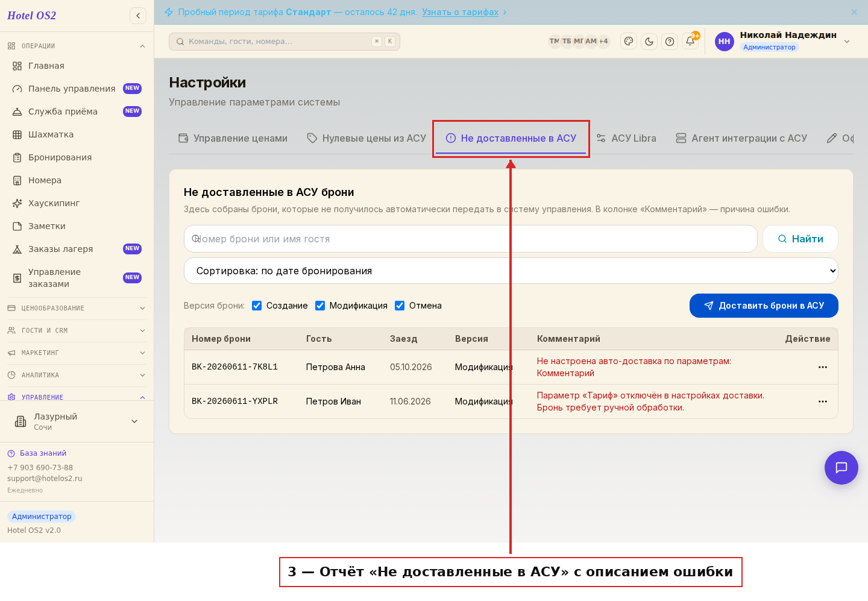Open the База знаний link
The height and width of the screenshot is (601, 868).
click(x=37, y=453)
